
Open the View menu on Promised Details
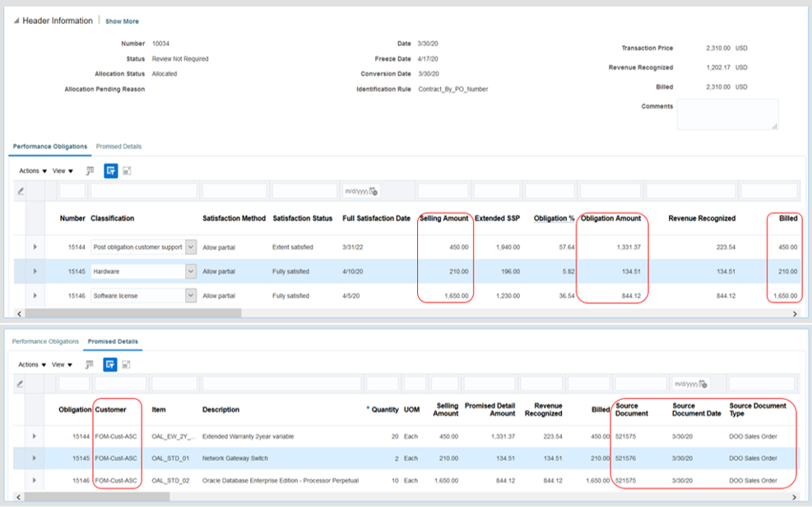coord(58,364)
